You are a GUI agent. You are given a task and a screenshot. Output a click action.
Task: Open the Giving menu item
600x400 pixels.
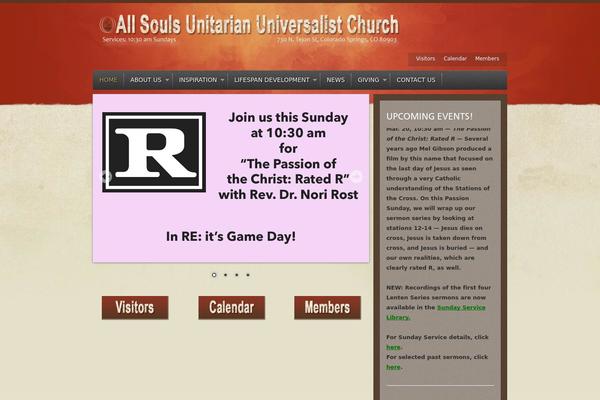pos(368,80)
